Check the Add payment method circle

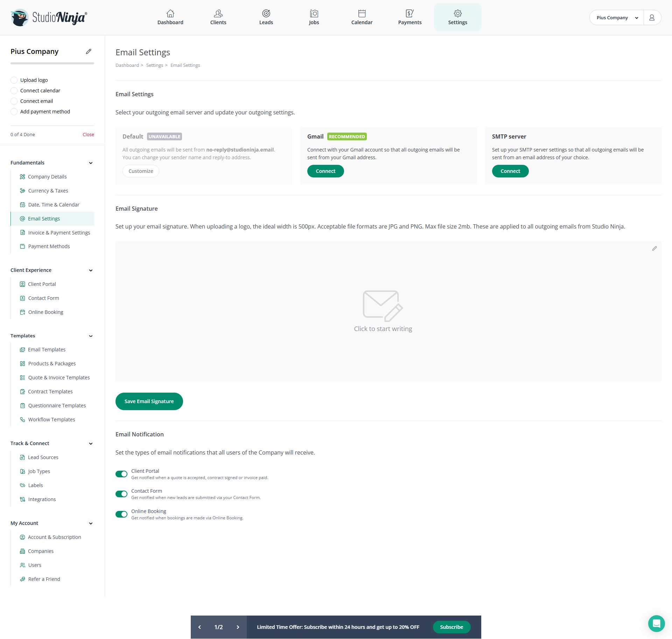(x=14, y=112)
